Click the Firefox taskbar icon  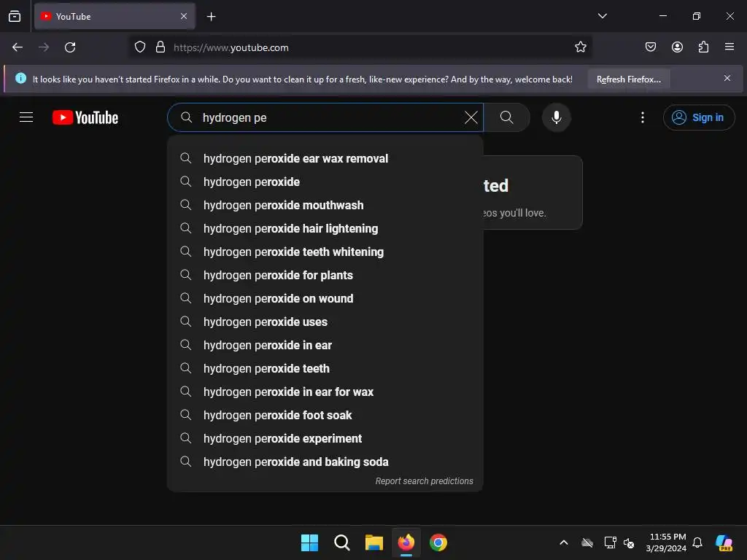(406, 542)
